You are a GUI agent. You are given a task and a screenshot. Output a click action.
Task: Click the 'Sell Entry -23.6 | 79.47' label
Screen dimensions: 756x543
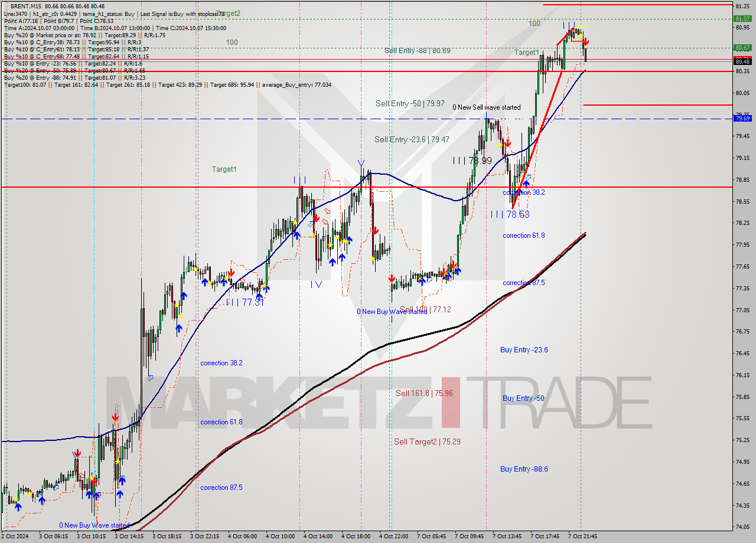point(412,139)
